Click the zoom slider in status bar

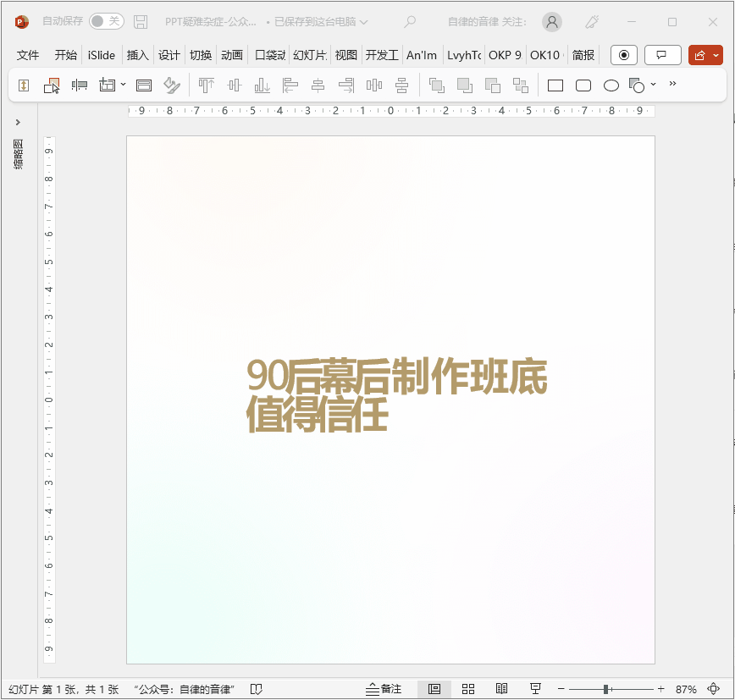pyautogui.click(x=606, y=689)
